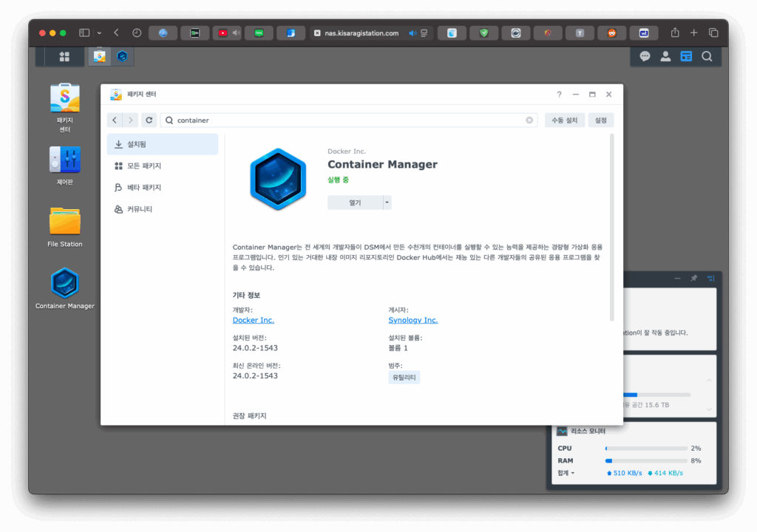Show the Safari tab overview
The height and width of the screenshot is (532, 757).
(x=713, y=33)
